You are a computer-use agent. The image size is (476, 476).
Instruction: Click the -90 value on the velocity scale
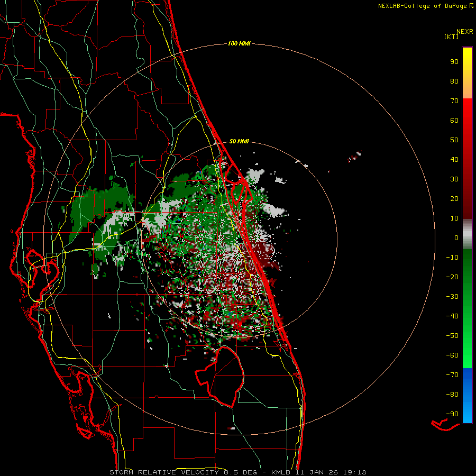coord(452,414)
